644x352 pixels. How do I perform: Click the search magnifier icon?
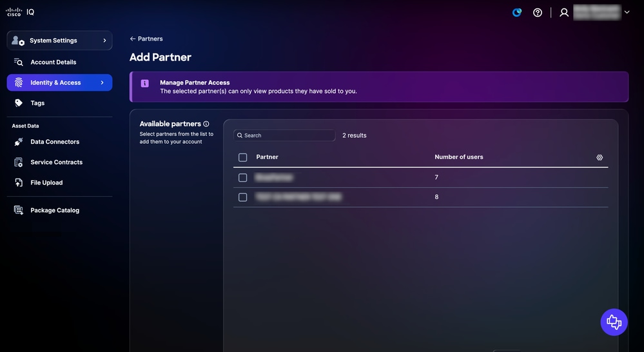[240, 135]
